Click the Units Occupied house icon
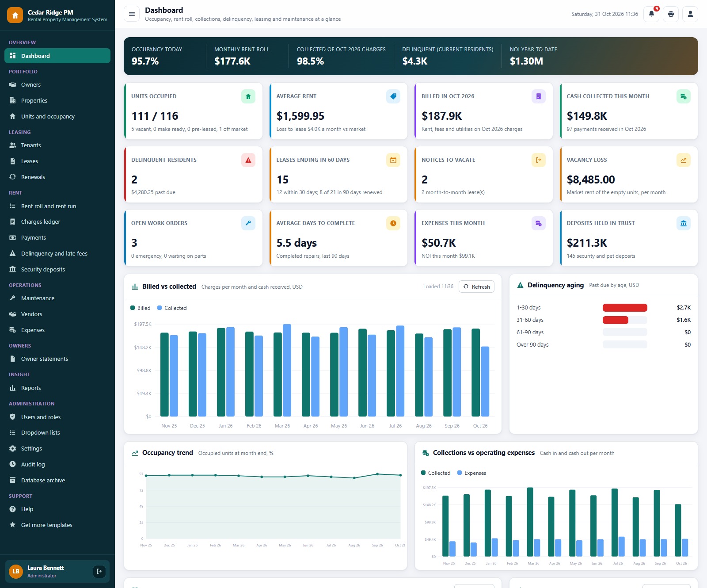This screenshot has width=707, height=588. click(x=248, y=96)
